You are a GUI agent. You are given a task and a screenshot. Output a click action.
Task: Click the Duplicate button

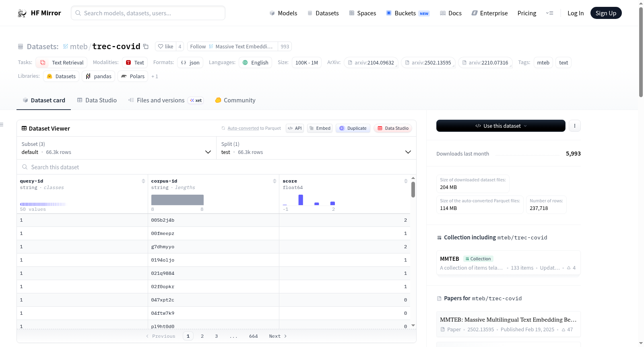point(353,128)
